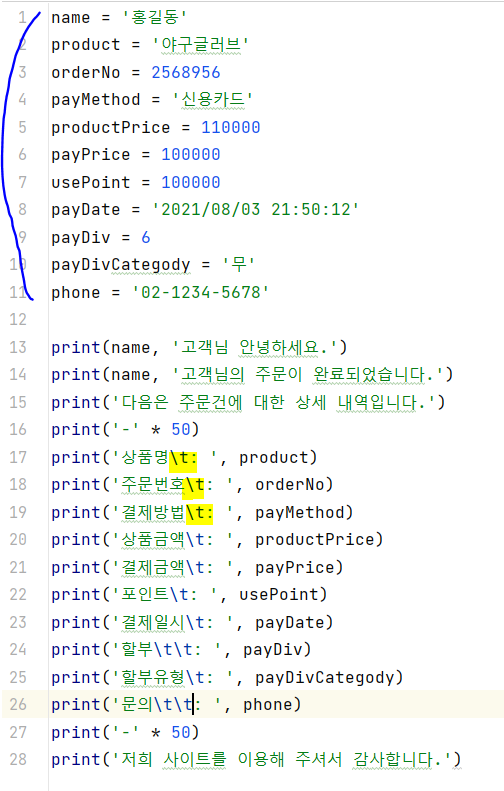Click the payDiv value 6
The width and height of the screenshot is (504, 791).
(x=146, y=237)
